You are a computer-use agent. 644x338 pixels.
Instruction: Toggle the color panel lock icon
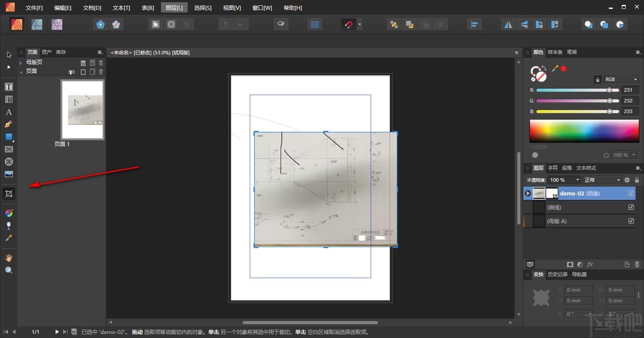click(598, 79)
